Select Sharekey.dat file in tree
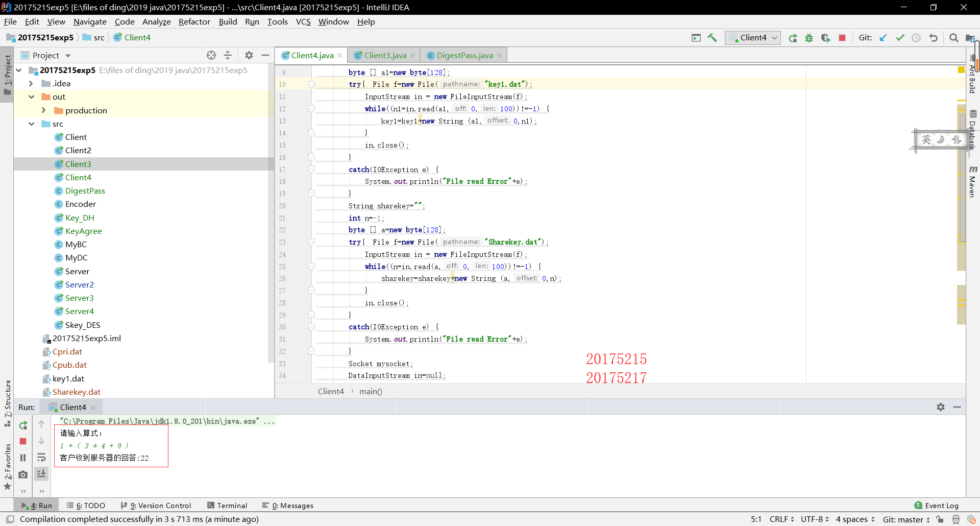This screenshot has width=980, height=526. tap(76, 392)
